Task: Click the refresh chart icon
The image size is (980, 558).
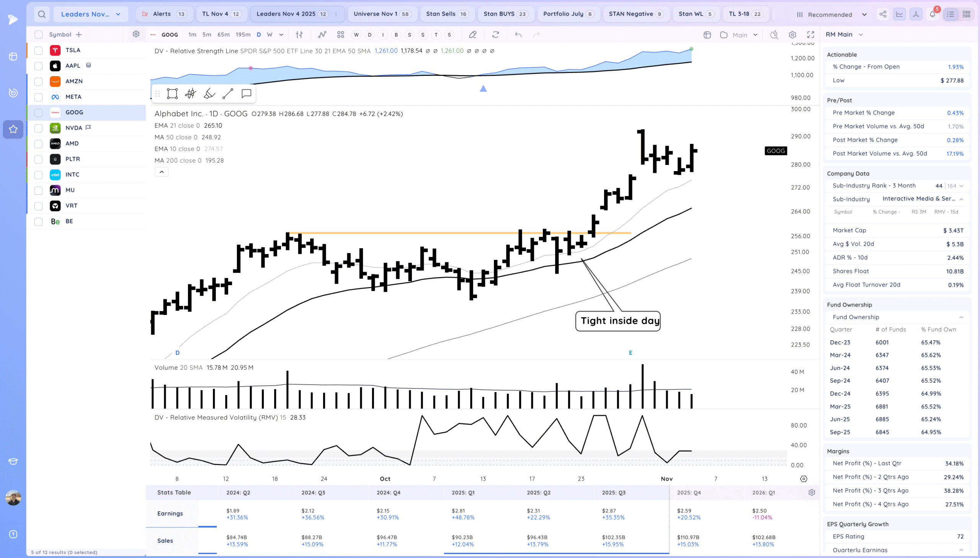Action: [496, 34]
